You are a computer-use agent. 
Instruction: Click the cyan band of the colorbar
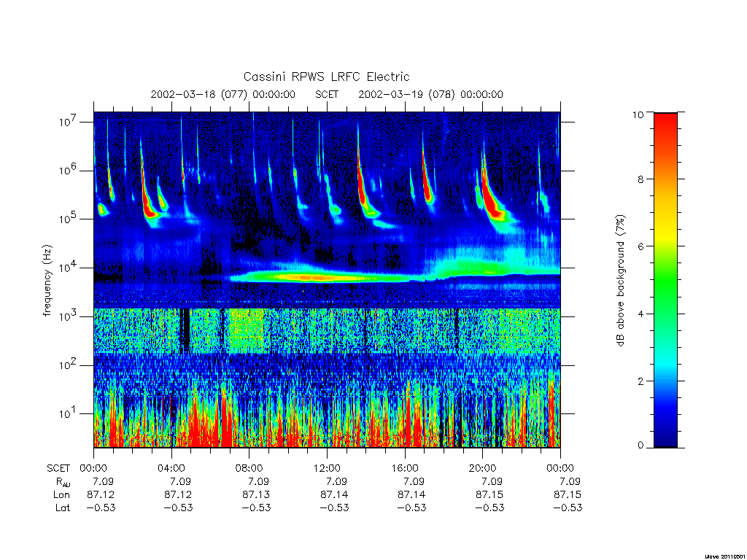665,365
